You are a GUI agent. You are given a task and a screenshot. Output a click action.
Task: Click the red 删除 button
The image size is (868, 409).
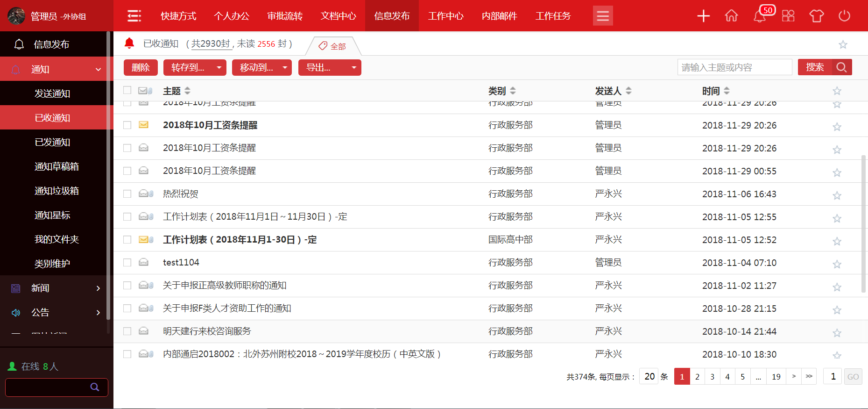141,68
